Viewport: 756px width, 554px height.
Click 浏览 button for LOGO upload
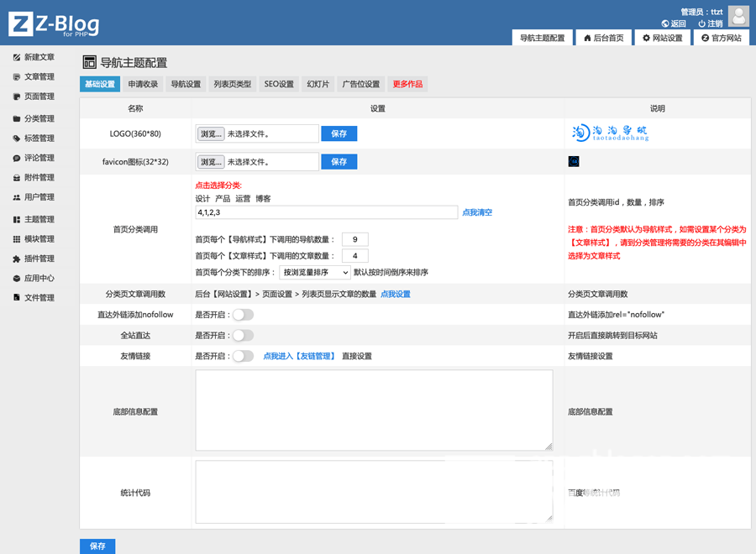[x=211, y=133]
